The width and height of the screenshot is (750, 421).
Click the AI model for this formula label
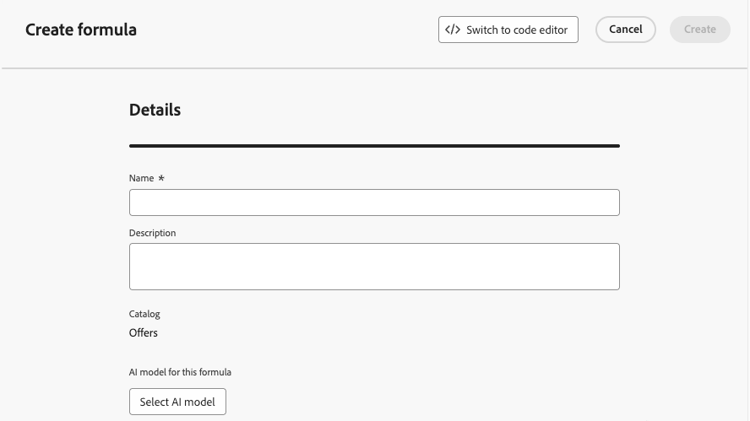180,372
